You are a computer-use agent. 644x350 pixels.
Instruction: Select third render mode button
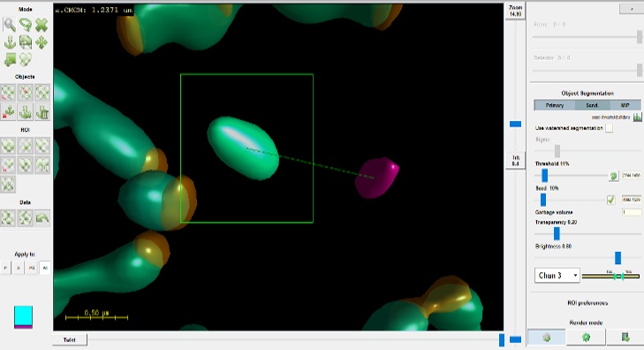pyautogui.click(x=625, y=338)
